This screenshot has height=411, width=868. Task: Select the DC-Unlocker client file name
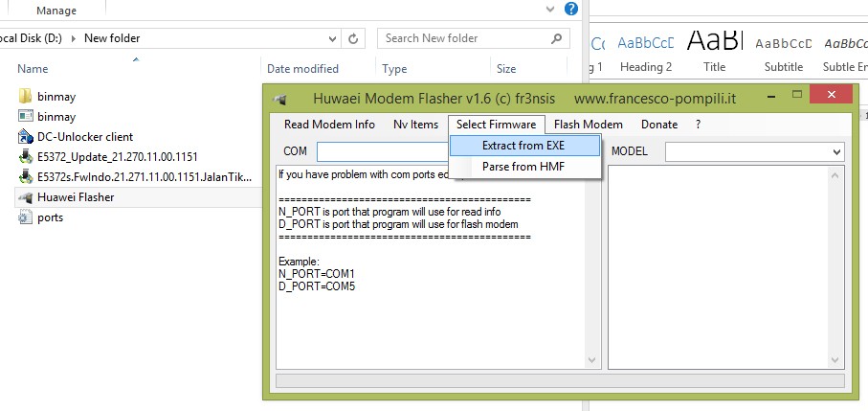(85, 137)
